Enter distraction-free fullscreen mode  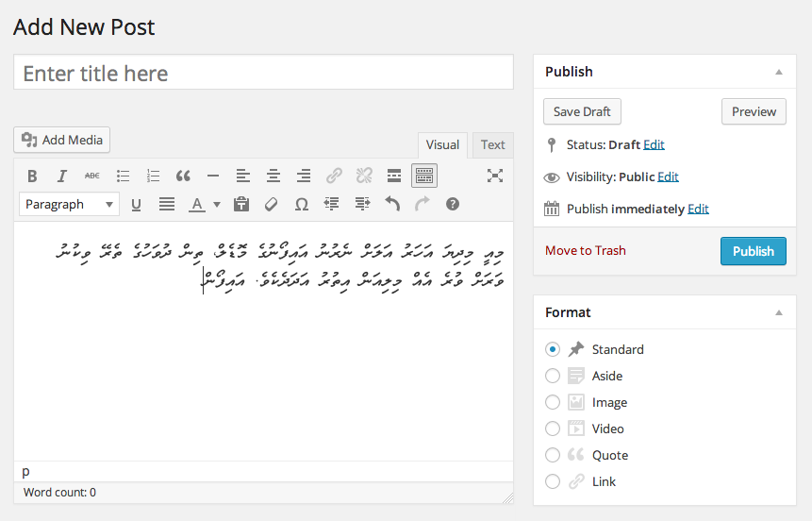pyautogui.click(x=495, y=176)
